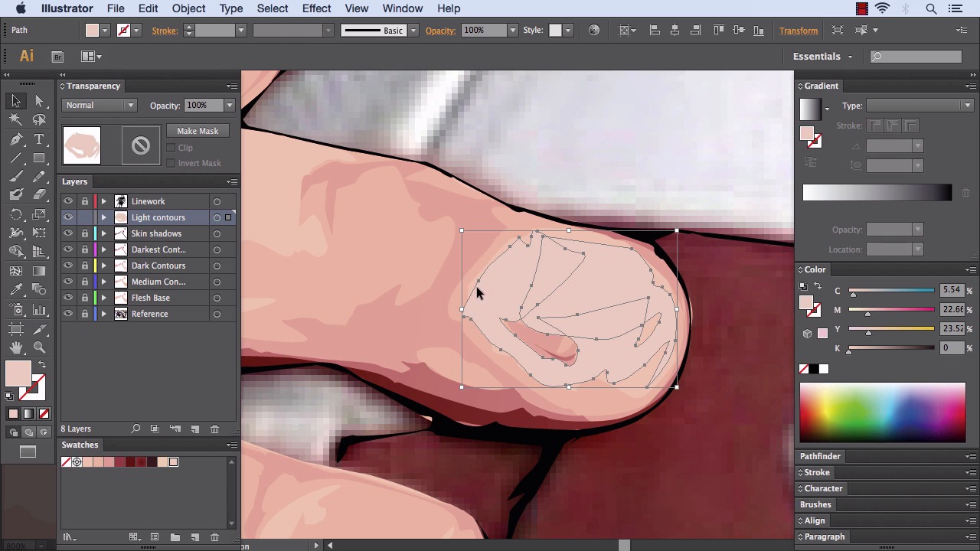Hide the Linework layer
Viewport: 980px width, 551px height.
coord(68,201)
